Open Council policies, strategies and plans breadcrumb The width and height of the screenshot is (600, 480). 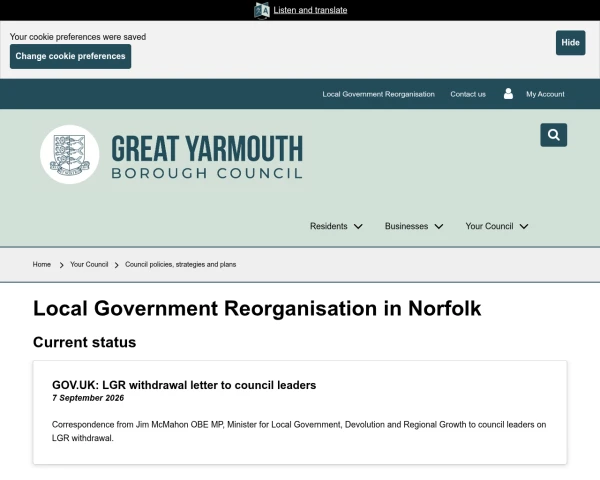180,264
